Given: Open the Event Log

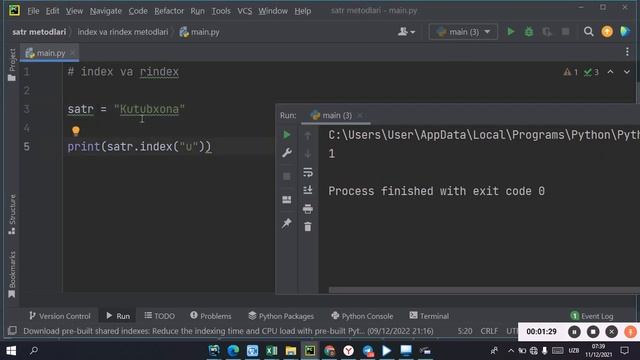Looking at the screenshot, I should coord(592,316).
